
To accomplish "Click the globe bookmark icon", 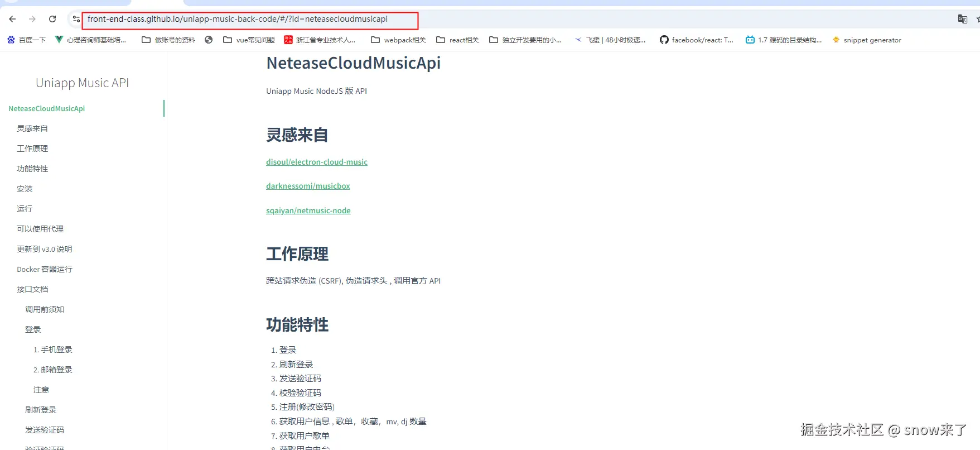I will coord(209,40).
